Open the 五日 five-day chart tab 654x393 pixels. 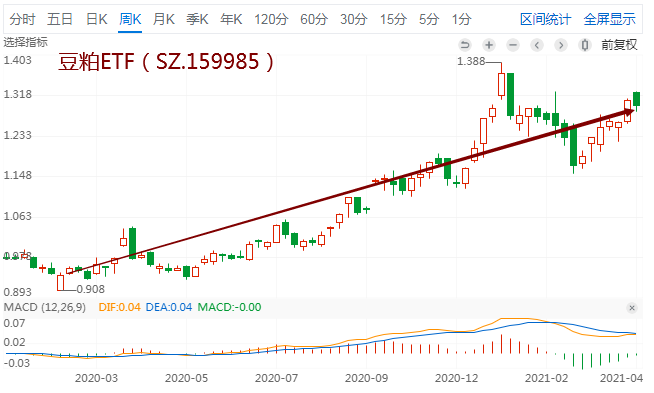60,19
